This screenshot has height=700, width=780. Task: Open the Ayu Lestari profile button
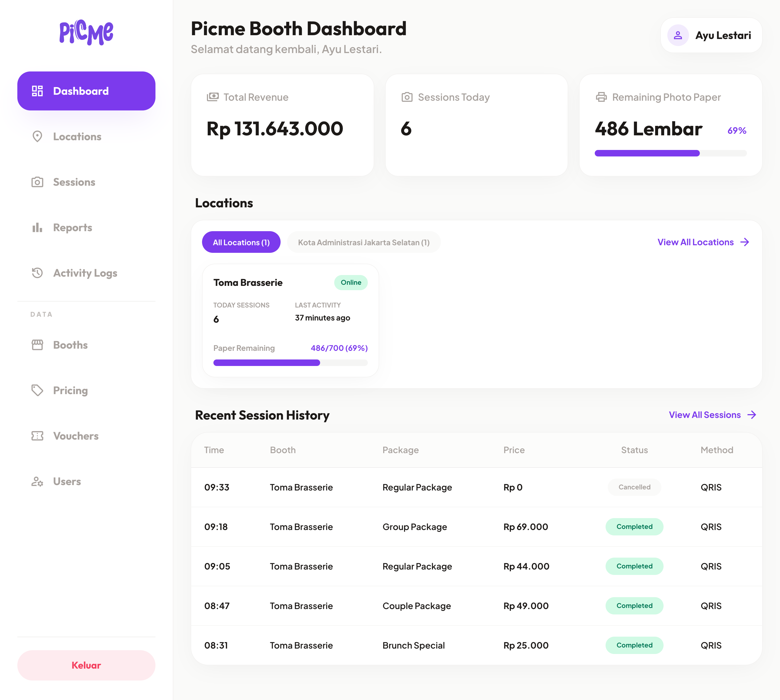711,35
